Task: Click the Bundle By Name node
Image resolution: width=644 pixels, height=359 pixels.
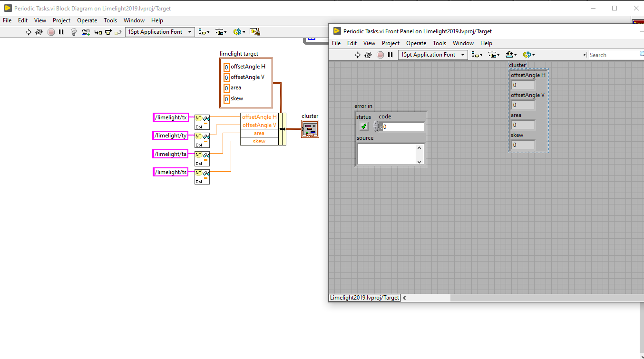Action: (263, 129)
